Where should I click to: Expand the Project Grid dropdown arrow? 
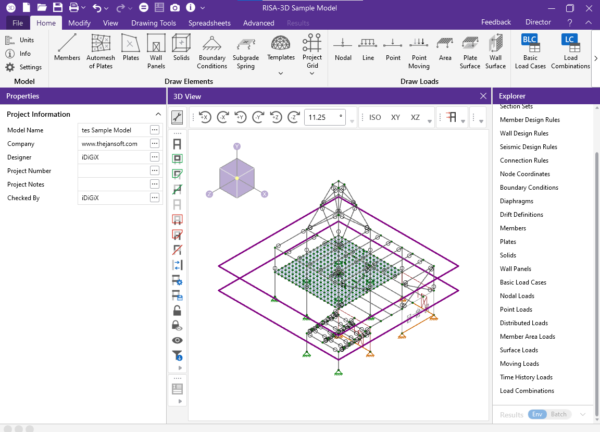(x=312, y=73)
